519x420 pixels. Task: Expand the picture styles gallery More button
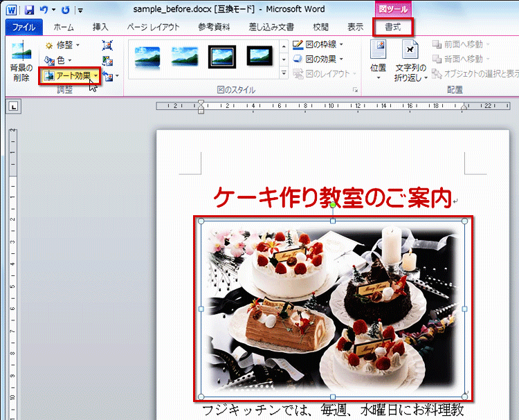click(x=284, y=73)
